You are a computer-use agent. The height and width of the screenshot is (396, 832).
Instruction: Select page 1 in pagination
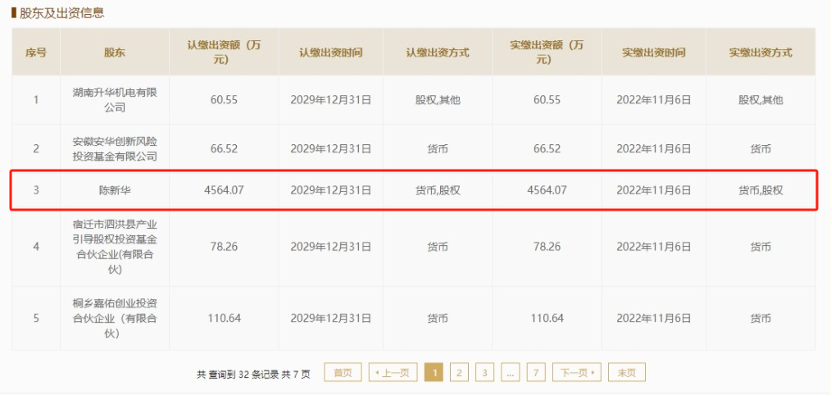click(434, 373)
